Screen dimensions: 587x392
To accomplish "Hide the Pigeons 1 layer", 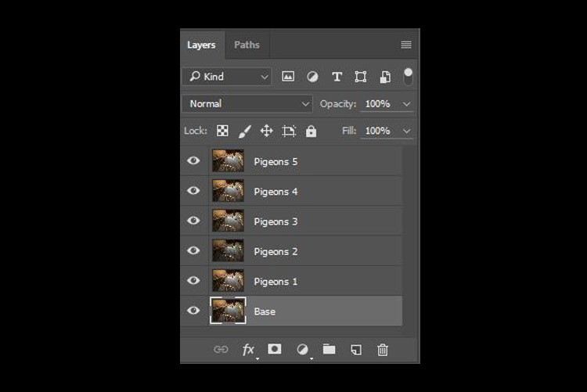I will (193, 280).
